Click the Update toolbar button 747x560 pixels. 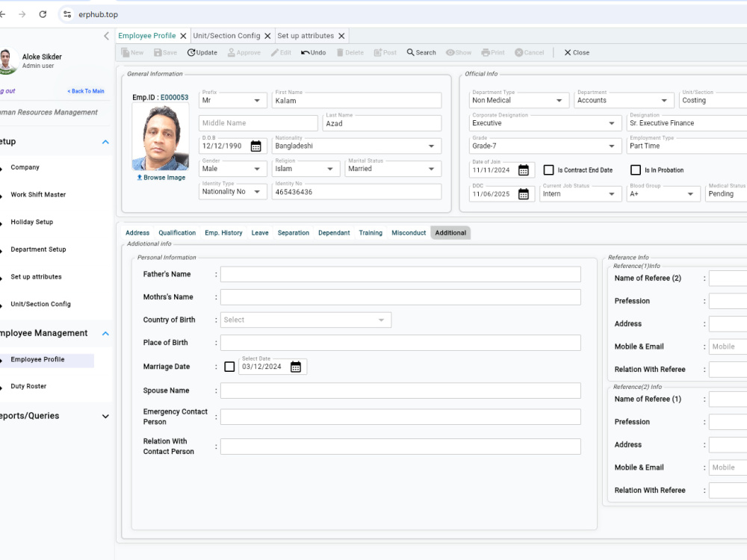202,52
